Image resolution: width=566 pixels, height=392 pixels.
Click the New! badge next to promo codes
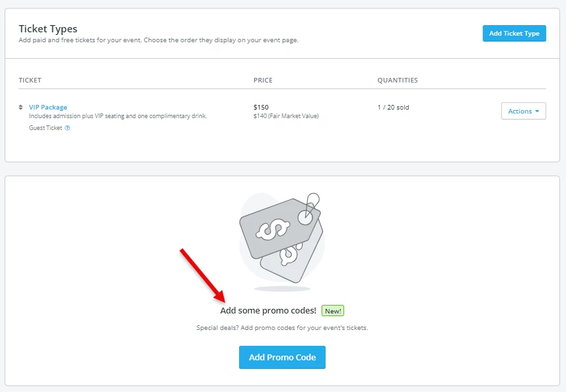[x=332, y=310]
